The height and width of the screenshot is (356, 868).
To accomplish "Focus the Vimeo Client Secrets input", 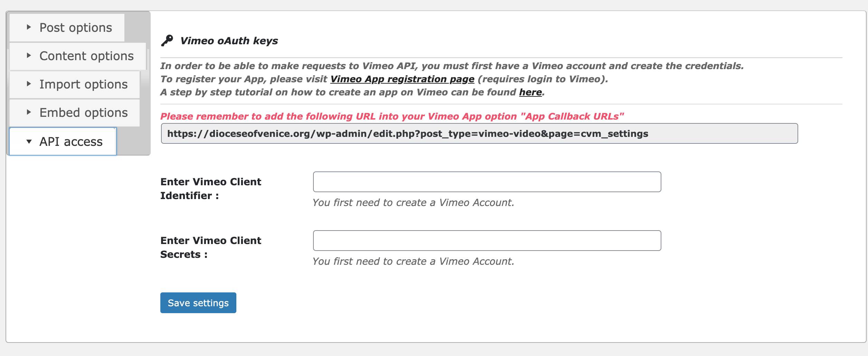I will pos(487,241).
